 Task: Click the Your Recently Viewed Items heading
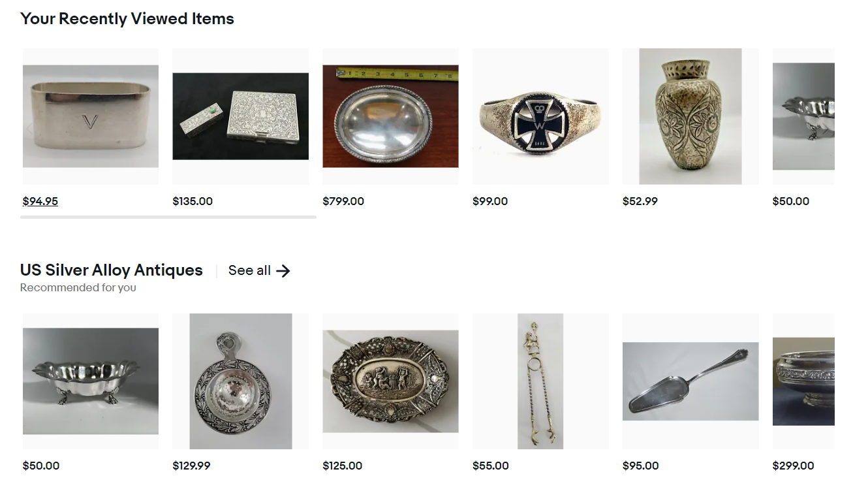tap(127, 18)
